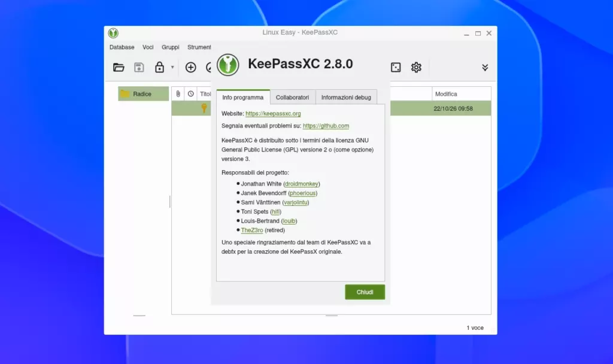The image size is (613, 364).
Task: Select the Info programma tab
Action: pyautogui.click(x=243, y=98)
